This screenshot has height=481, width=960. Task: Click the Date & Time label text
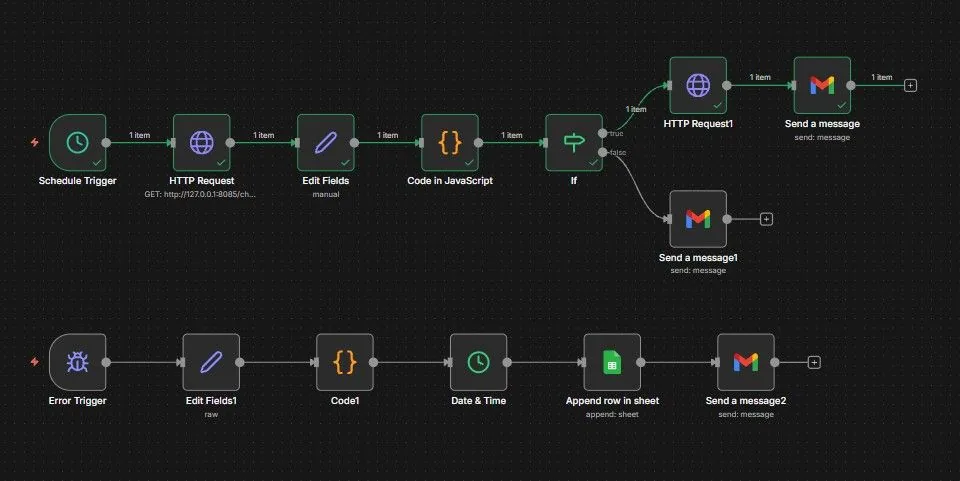click(478, 401)
